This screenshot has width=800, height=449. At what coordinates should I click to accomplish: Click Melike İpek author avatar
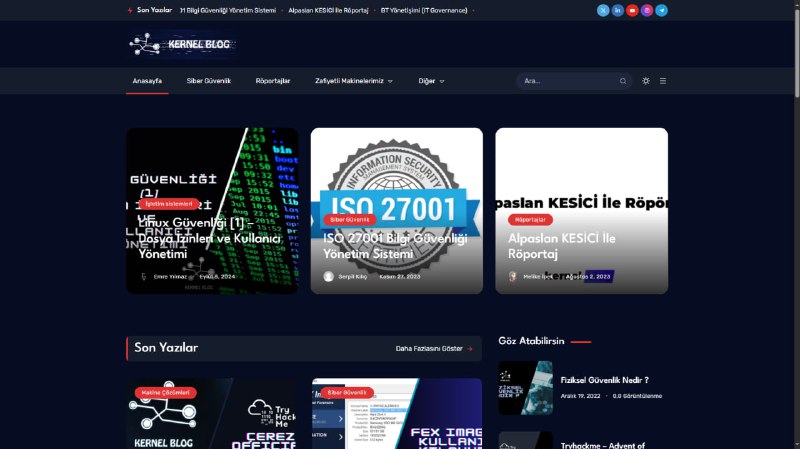coord(513,277)
